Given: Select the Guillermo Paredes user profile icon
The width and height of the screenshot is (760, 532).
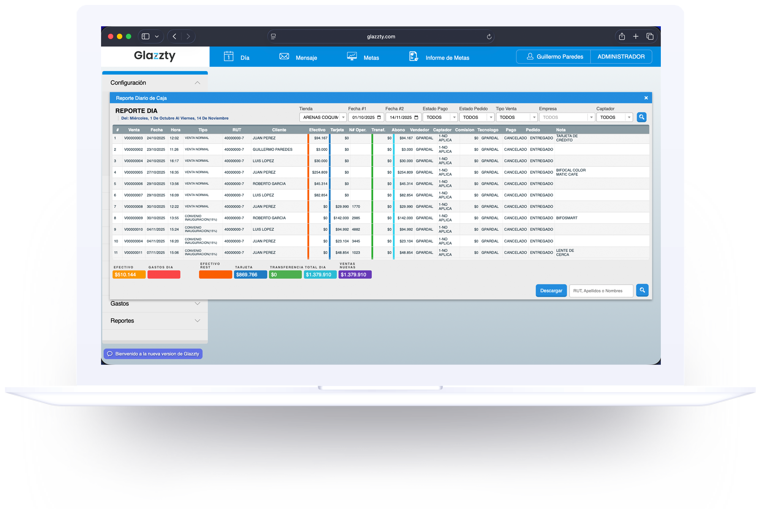Looking at the screenshot, I should [x=529, y=56].
